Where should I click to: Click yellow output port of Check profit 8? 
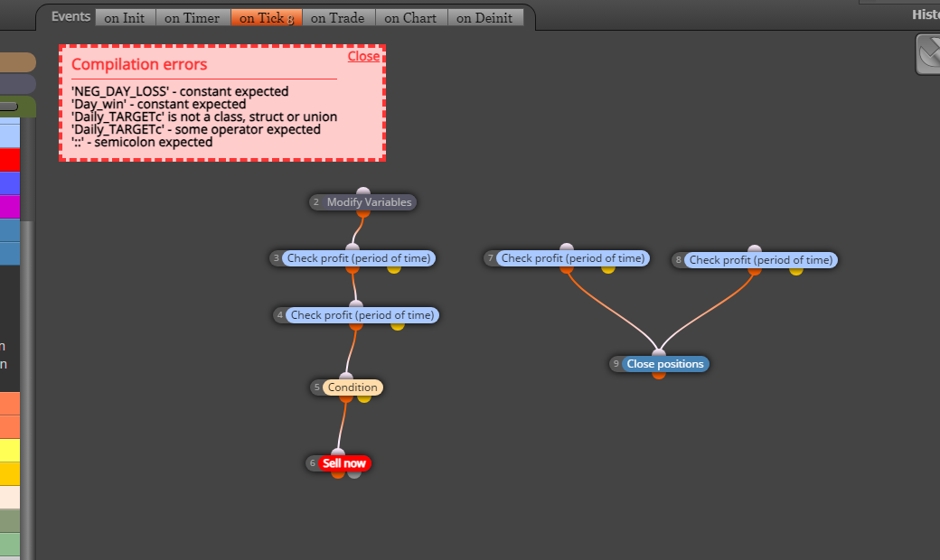coord(796,271)
